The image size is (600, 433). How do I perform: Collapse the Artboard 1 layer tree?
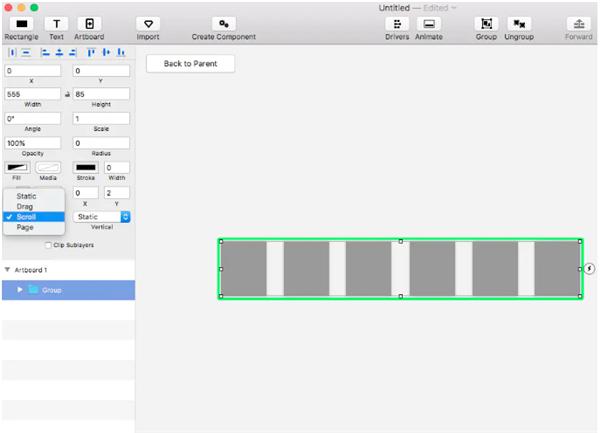click(x=7, y=270)
